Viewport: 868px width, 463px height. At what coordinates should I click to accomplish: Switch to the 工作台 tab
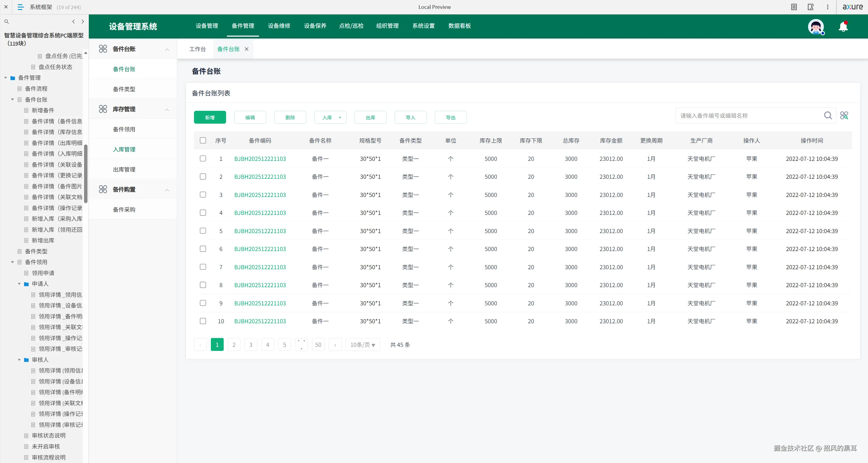(197, 49)
